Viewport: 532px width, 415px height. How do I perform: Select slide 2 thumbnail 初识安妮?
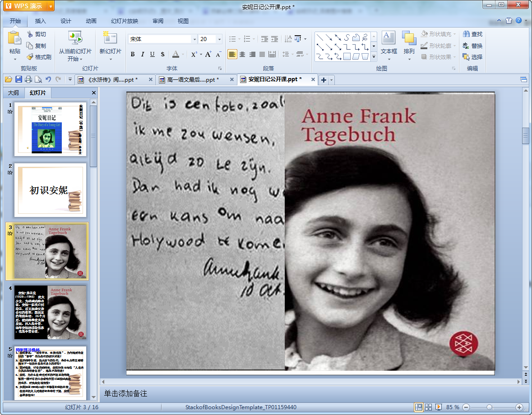coord(50,190)
